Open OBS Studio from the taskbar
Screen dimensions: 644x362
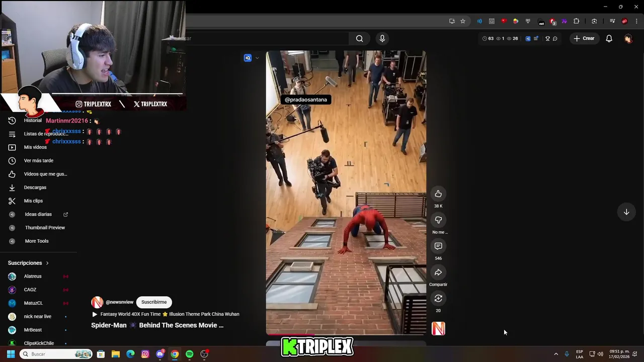(204, 354)
